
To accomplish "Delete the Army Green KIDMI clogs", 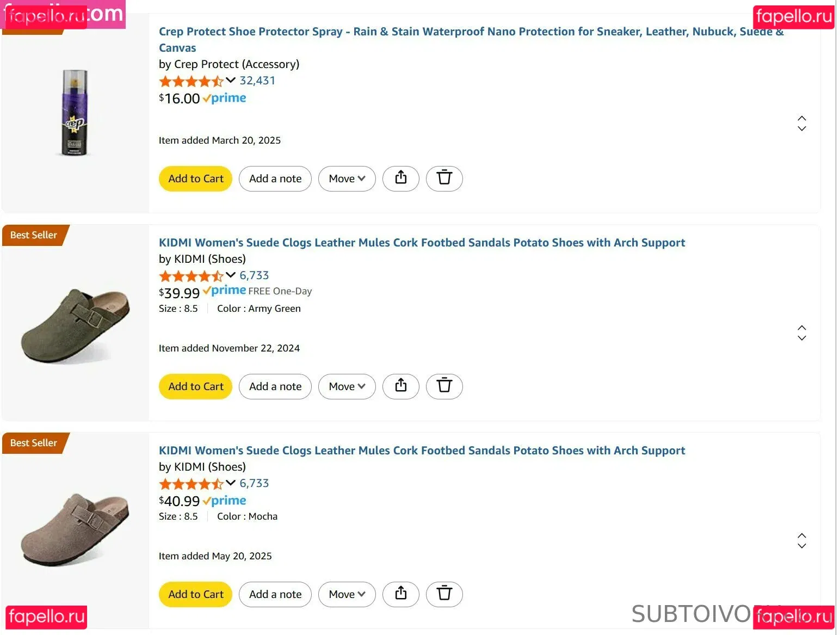I will [444, 386].
